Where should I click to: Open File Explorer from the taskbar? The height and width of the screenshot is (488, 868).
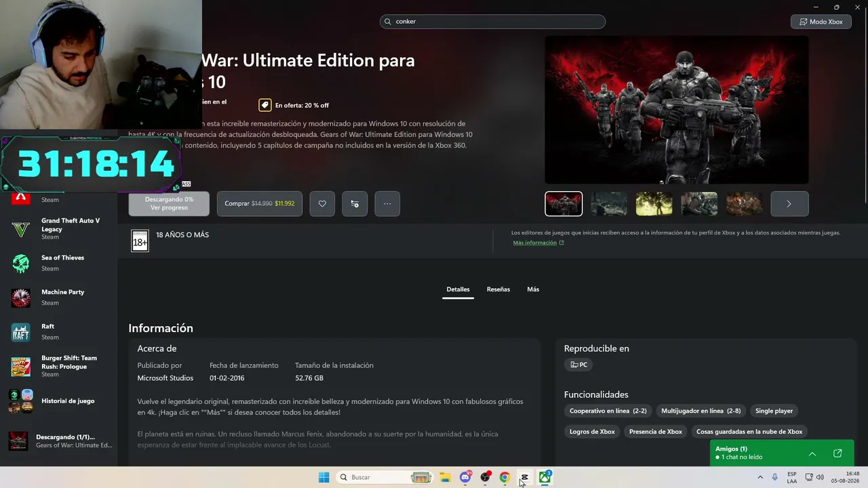[445, 477]
